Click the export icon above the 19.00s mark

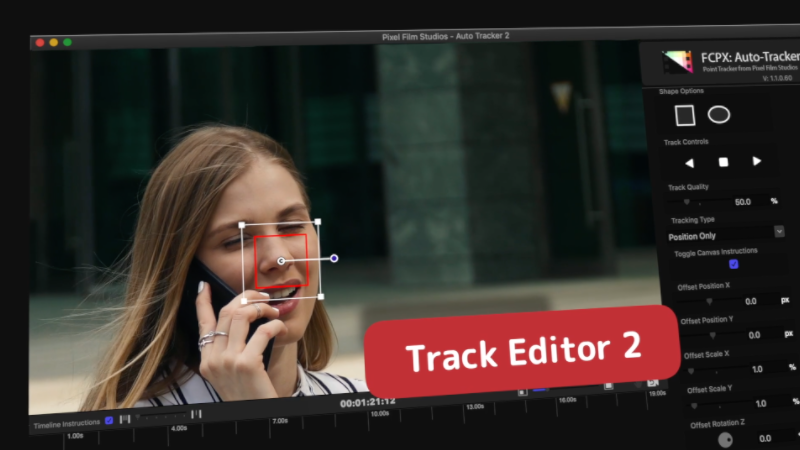click(x=653, y=383)
